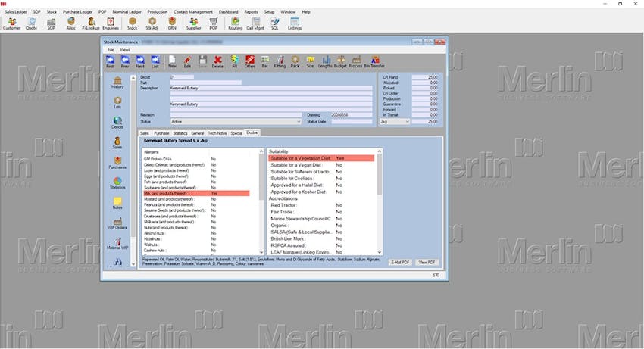Click the SOP toolbar icon
This screenshot has width=644, height=349.
click(x=51, y=23)
